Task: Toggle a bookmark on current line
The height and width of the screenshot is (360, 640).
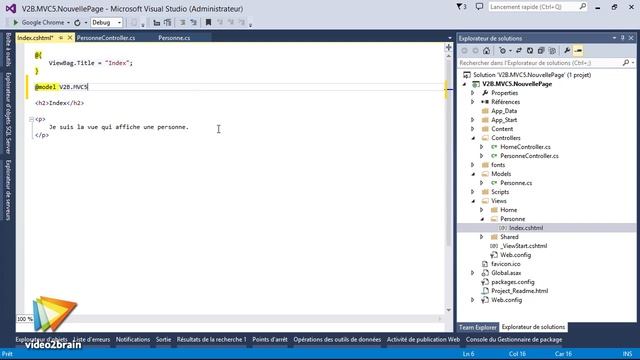Action: pyautogui.click(x=208, y=23)
